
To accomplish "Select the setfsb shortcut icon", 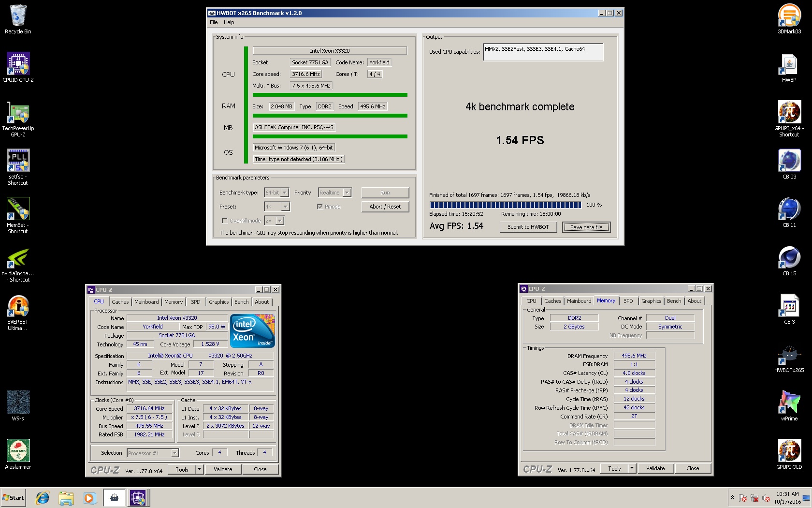I will point(18,167).
